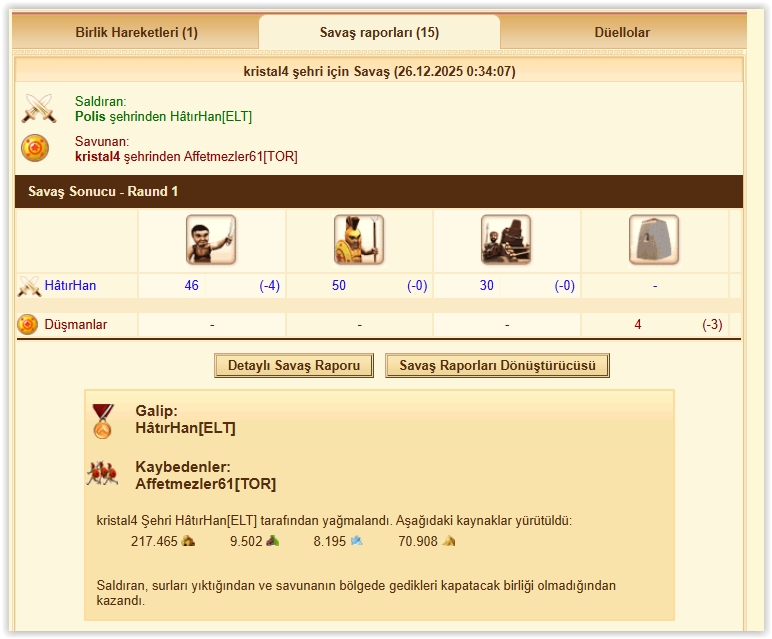Click the looted sulfur amount 70.908

point(418,541)
